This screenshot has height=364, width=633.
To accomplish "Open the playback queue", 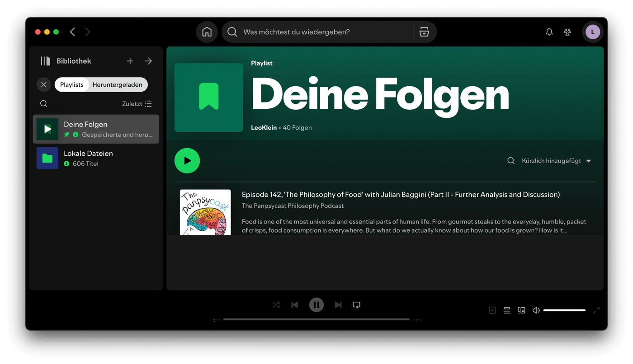I will click(x=507, y=310).
